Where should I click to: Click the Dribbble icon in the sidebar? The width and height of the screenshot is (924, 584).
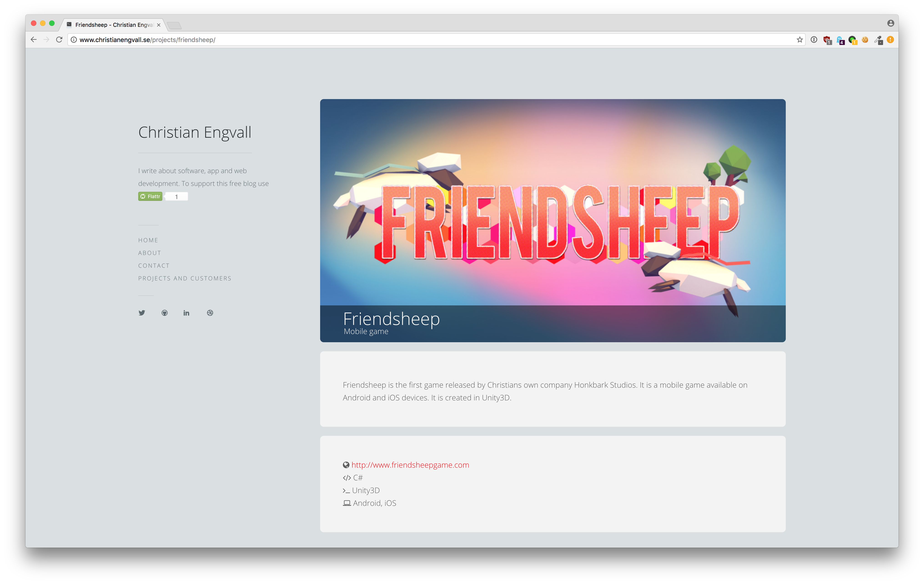210,313
